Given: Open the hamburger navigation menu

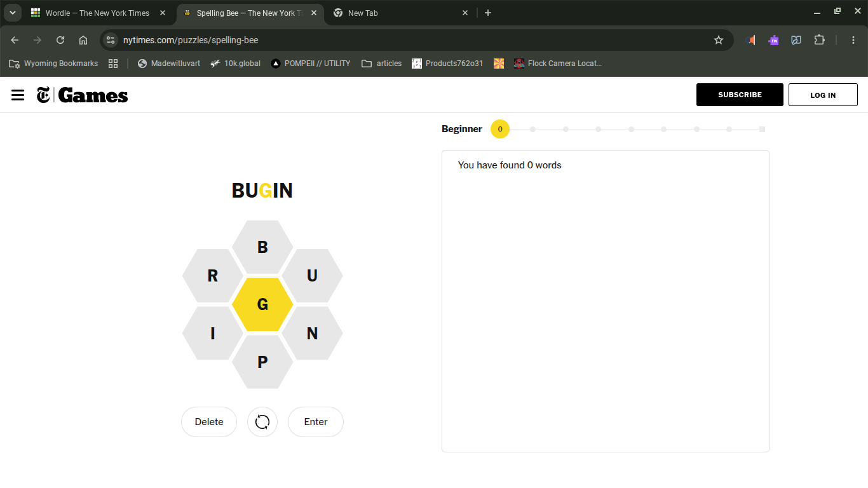Looking at the screenshot, I should tap(18, 95).
